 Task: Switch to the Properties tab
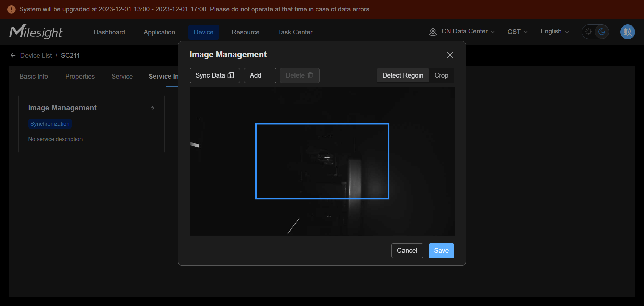point(80,76)
